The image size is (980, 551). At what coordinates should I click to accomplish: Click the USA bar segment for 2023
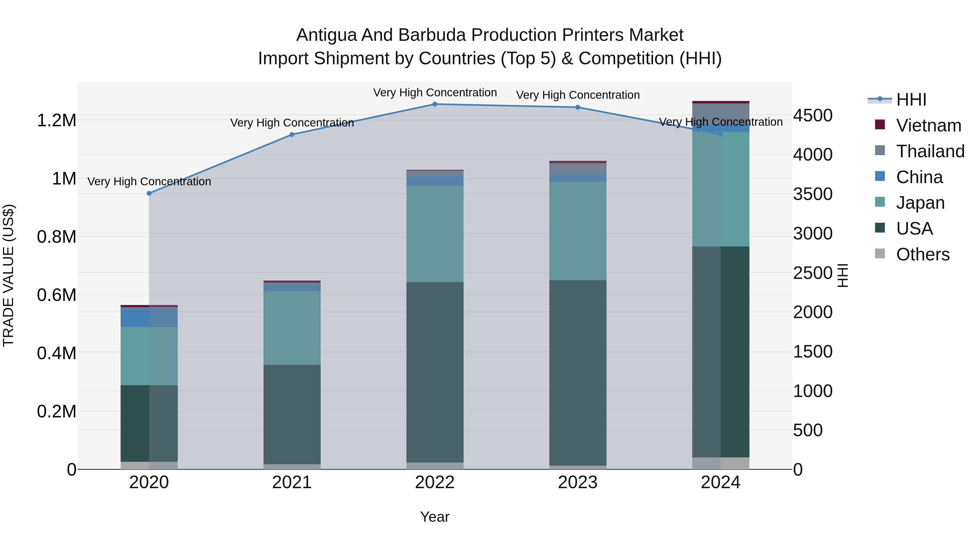[577, 373]
